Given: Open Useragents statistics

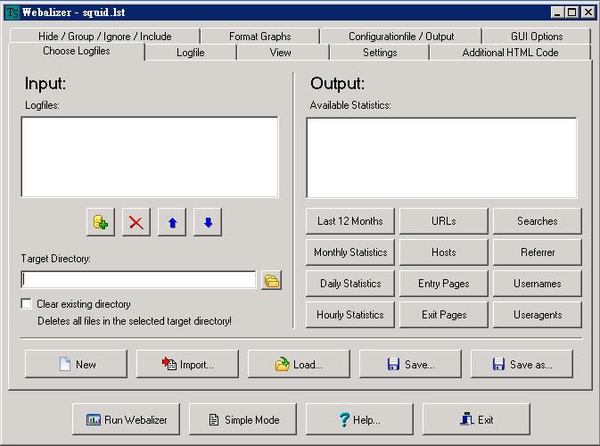Looking at the screenshot, I should pyautogui.click(x=537, y=315).
